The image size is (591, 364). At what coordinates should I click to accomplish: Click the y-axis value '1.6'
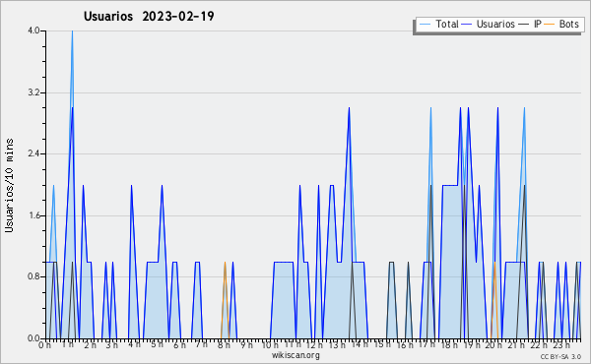pyautogui.click(x=33, y=215)
